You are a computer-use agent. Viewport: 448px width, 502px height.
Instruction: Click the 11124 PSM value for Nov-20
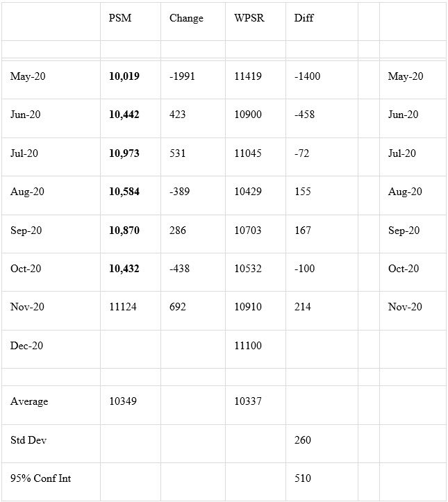tap(123, 307)
